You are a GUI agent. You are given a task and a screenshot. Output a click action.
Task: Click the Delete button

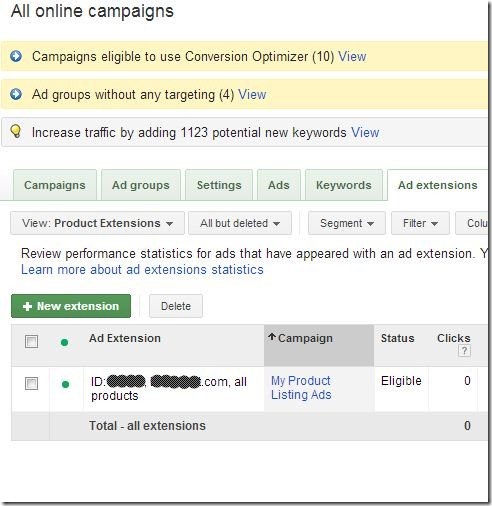[176, 306]
